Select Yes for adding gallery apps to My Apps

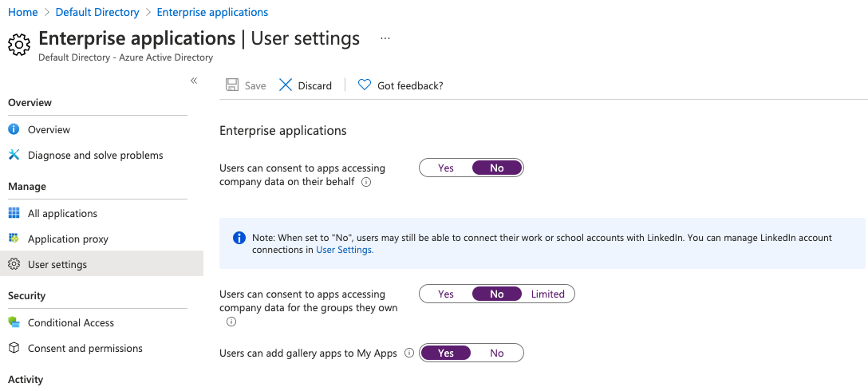pos(446,353)
